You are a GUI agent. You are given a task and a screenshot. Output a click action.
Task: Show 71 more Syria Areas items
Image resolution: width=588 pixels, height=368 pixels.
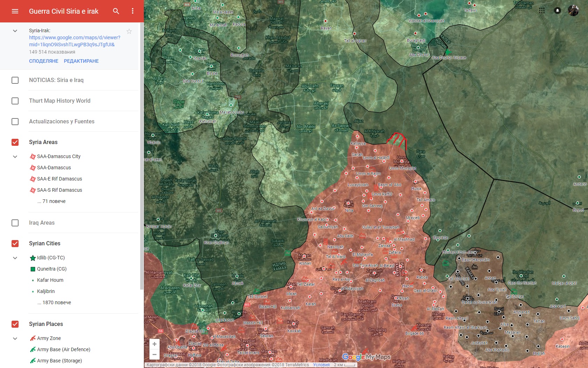tap(51, 201)
